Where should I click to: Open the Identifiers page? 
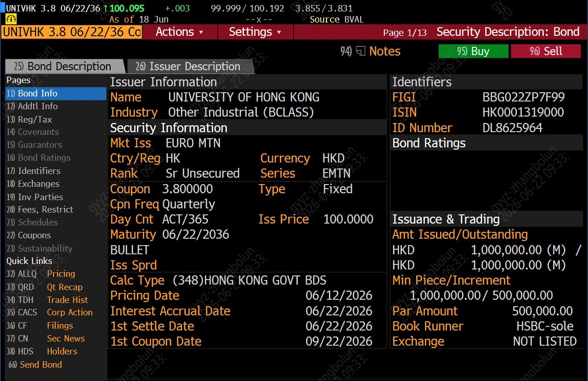pyautogui.click(x=34, y=171)
